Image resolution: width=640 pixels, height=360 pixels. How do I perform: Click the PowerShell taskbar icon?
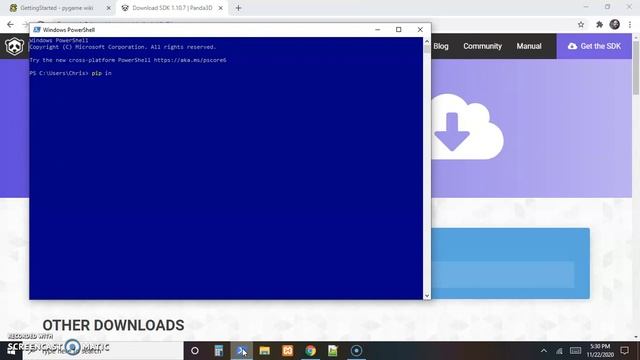click(x=242, y=351)
